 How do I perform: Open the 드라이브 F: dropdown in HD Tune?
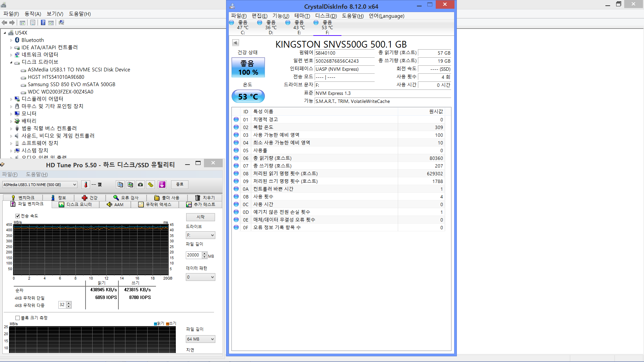coord(200,235)
